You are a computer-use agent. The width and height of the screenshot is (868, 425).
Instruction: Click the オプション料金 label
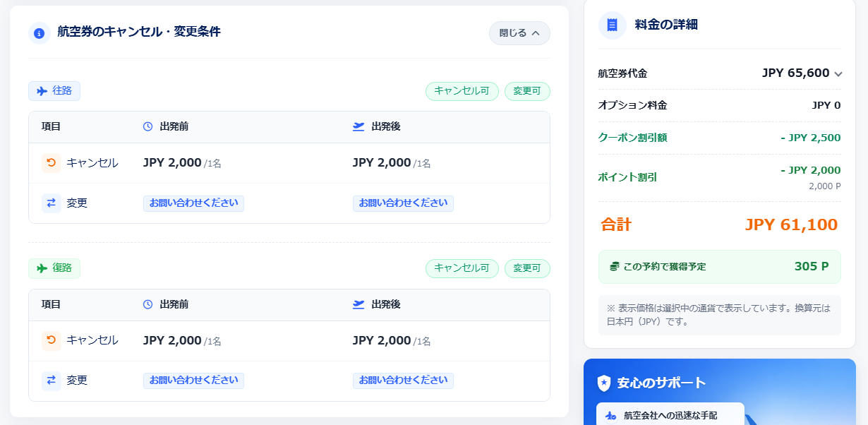632,105
